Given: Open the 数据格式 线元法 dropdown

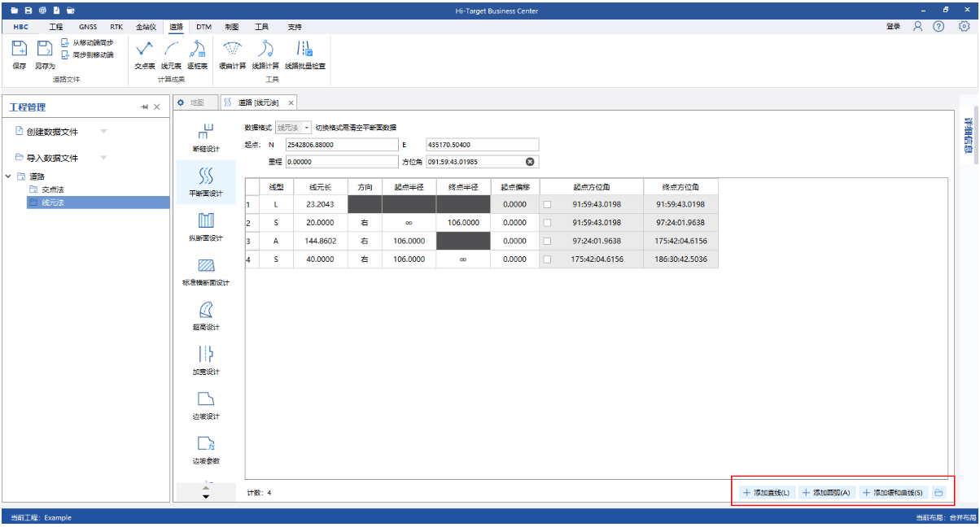Looking at the screenshot, I should [294, 128].
